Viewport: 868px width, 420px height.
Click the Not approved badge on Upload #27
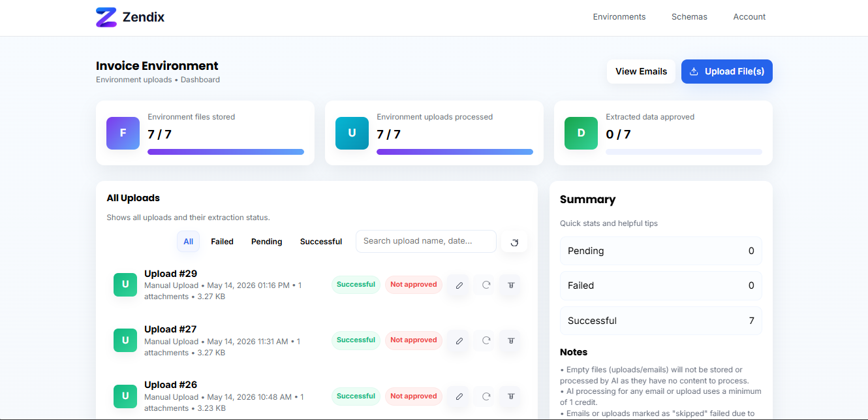click(414, 340)
